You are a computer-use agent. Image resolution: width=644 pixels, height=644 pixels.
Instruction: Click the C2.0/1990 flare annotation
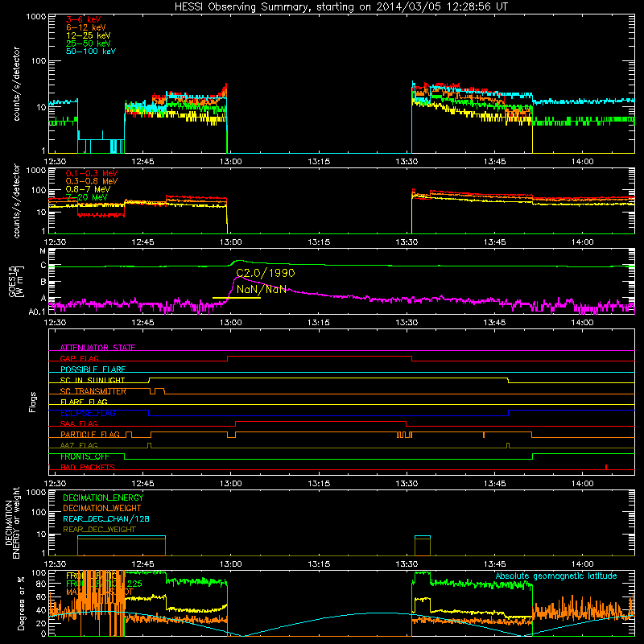click(x=266, y=273)
